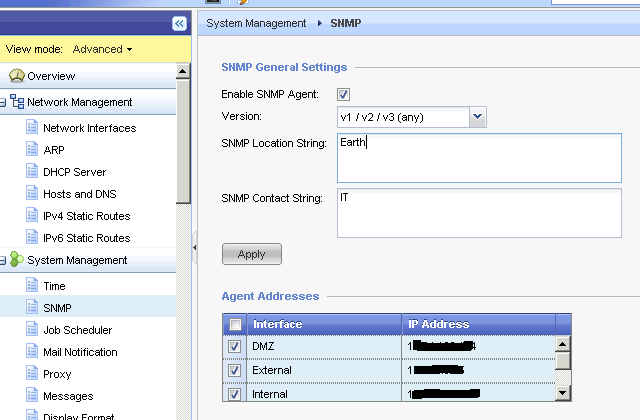Uncheck the Internal interface checkbox
640x420 pixels.
click(234, 394)
